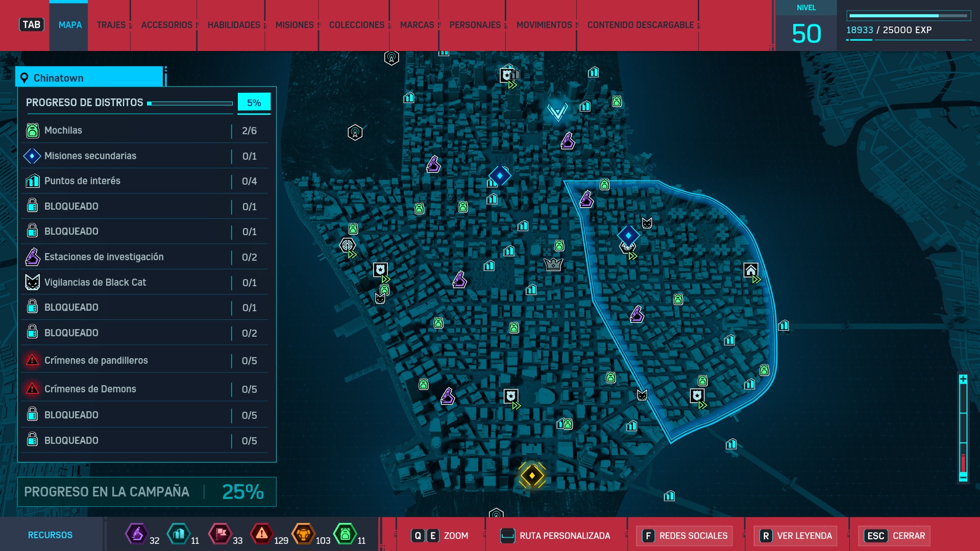Click the research station token in resources bar
This screenshot has height=551, width=980.
137,534
